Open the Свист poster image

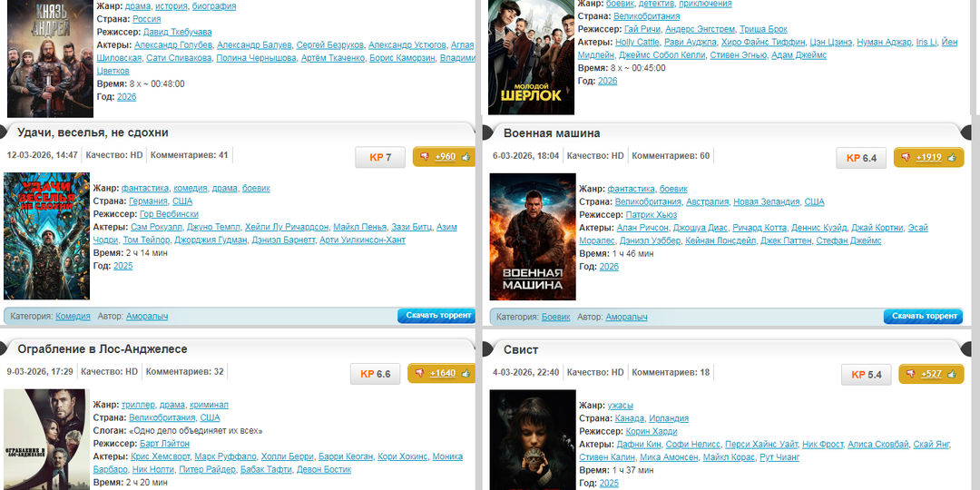click(533, 440)
